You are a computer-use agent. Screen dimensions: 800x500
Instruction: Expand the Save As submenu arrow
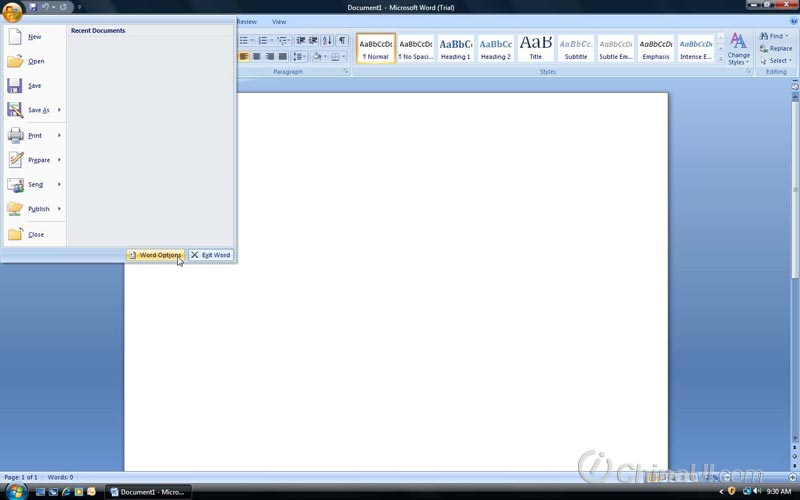point(59,110)
